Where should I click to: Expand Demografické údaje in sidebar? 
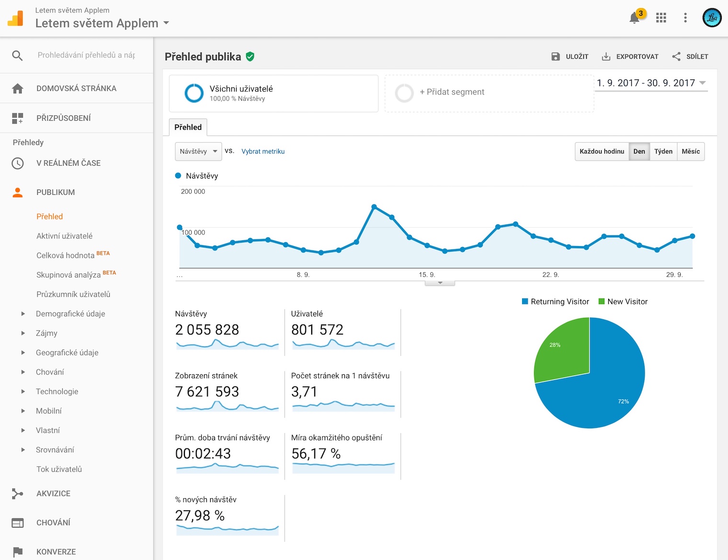(23, 314)
